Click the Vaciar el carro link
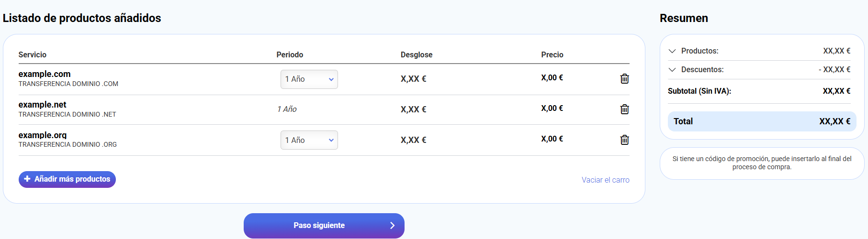 (x=605, y=180)
